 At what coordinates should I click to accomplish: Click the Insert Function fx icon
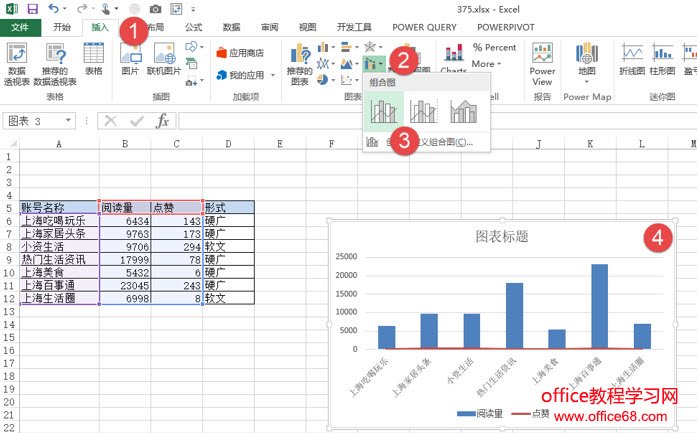pos(162,121)
